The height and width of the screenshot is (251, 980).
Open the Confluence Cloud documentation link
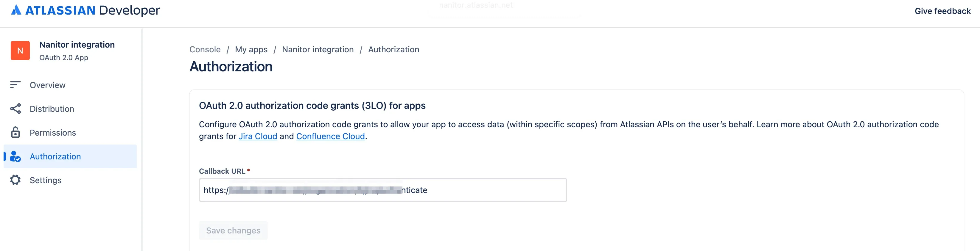click(330, 136)
